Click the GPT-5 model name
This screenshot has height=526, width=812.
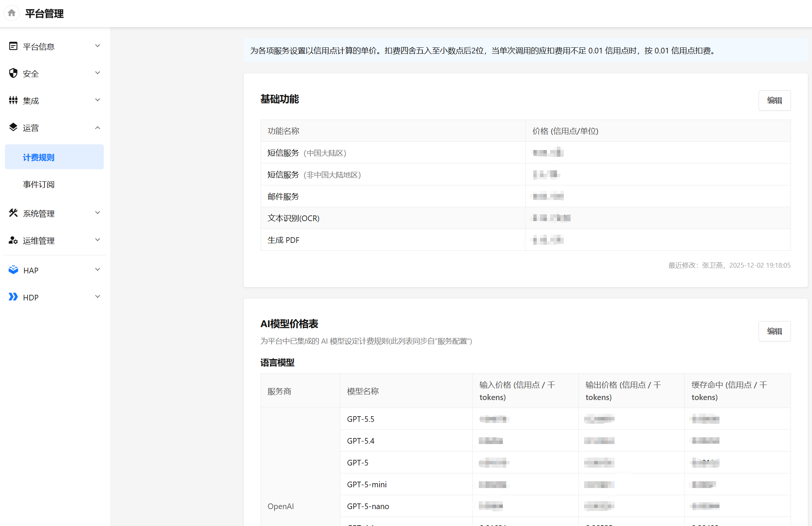point(358,462)
